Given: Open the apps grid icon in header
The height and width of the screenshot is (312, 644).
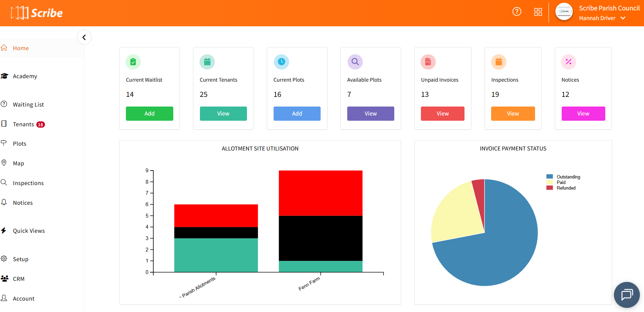Looking at the screenshot, I should click(538, 12).
